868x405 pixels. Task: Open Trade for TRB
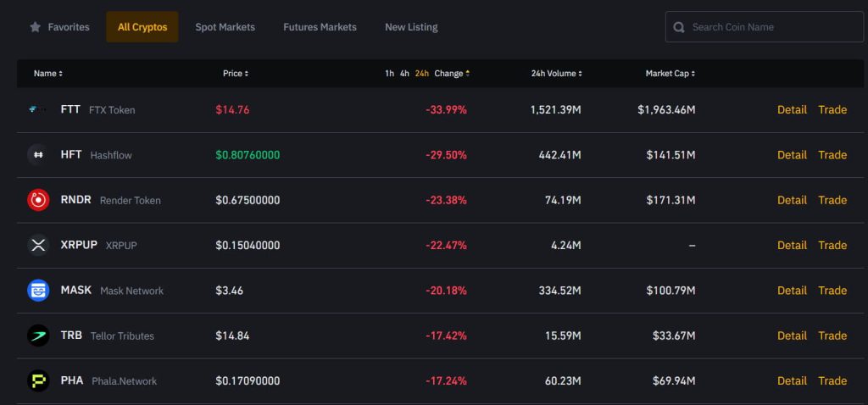point(832,336)
